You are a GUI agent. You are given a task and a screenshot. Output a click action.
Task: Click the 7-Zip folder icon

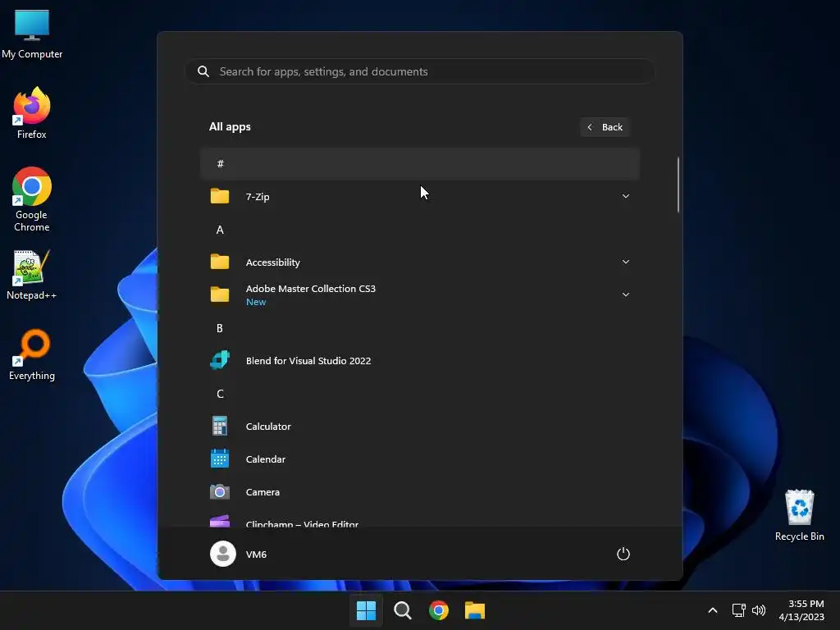pyautogui.click(x=220, y=197)
